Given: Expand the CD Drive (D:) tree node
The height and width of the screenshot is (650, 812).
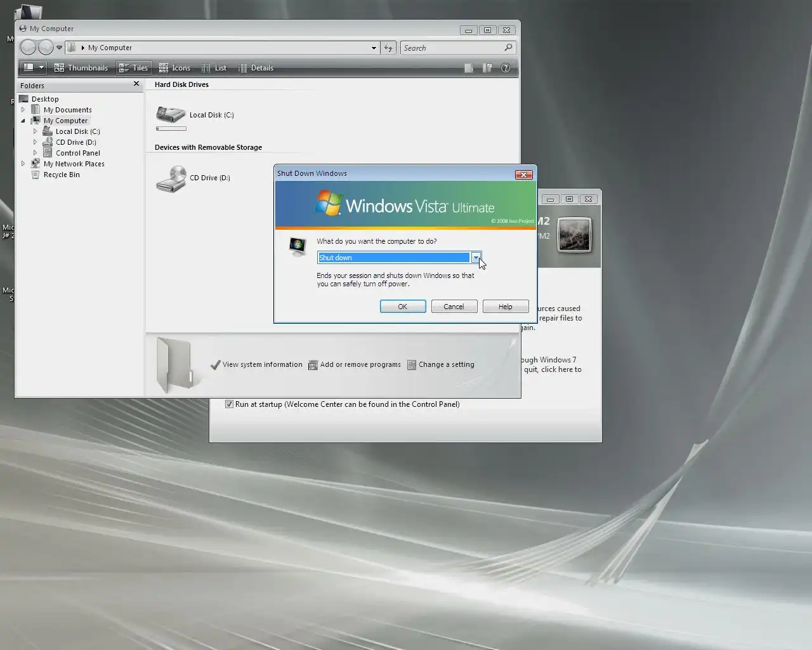Looking at the screenshot, I should point(36,142).
